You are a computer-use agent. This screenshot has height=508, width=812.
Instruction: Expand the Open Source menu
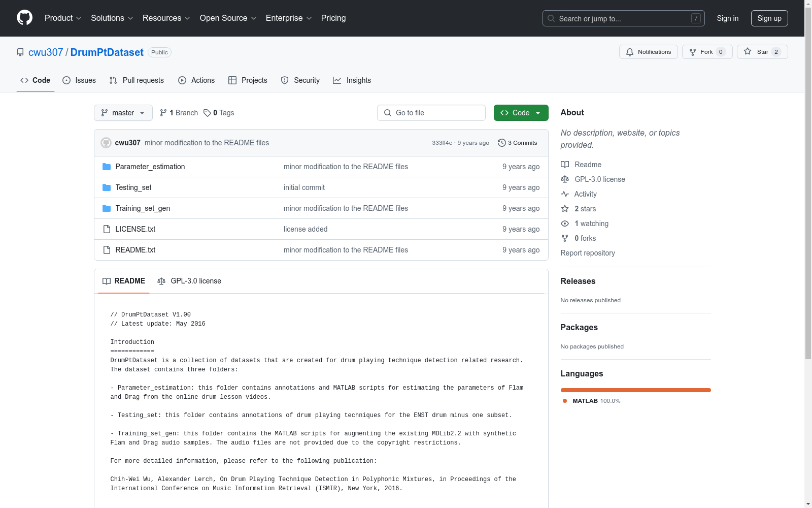pos(228,18)
